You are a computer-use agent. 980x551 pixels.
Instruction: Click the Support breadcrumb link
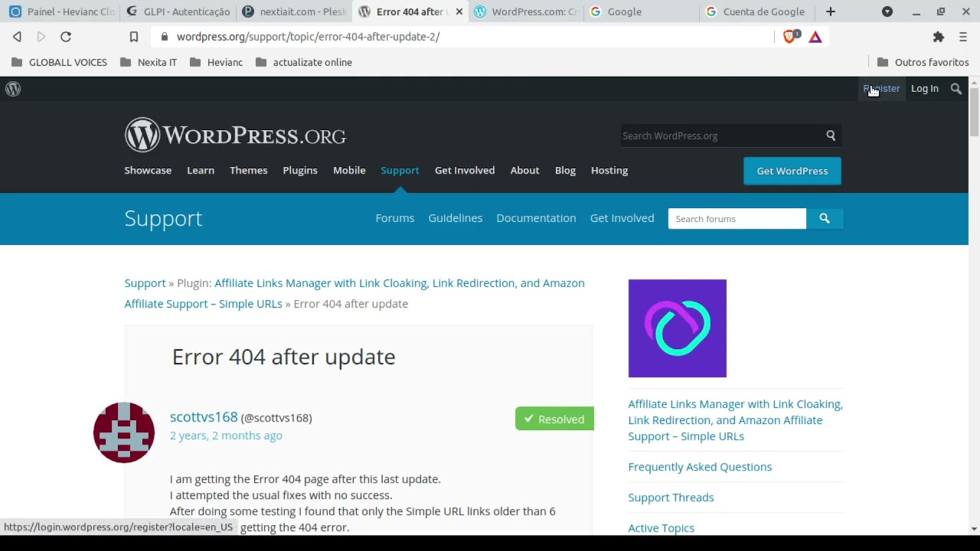(145, 283)
